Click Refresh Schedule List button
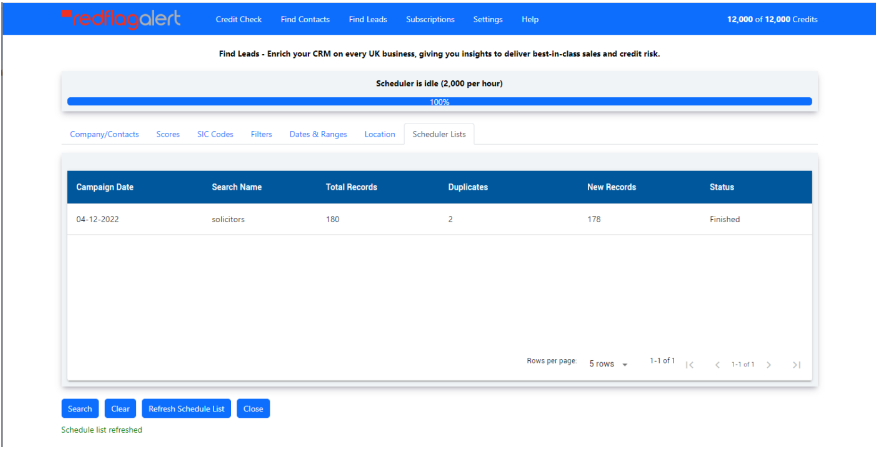This screenshot has width=876, height=452. pyautogui.click(x=186, y=409)
